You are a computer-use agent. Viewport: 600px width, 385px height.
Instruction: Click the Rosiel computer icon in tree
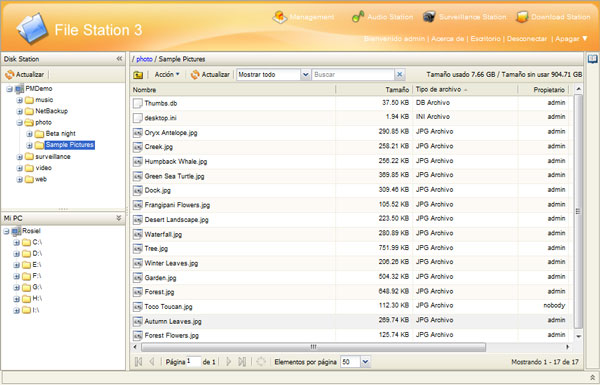[16, 231]
